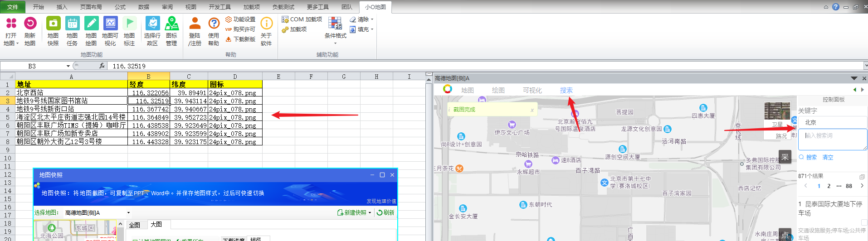Click the 采 collect button on map
This screenshot has height=241, width=868.
[785, 157]
